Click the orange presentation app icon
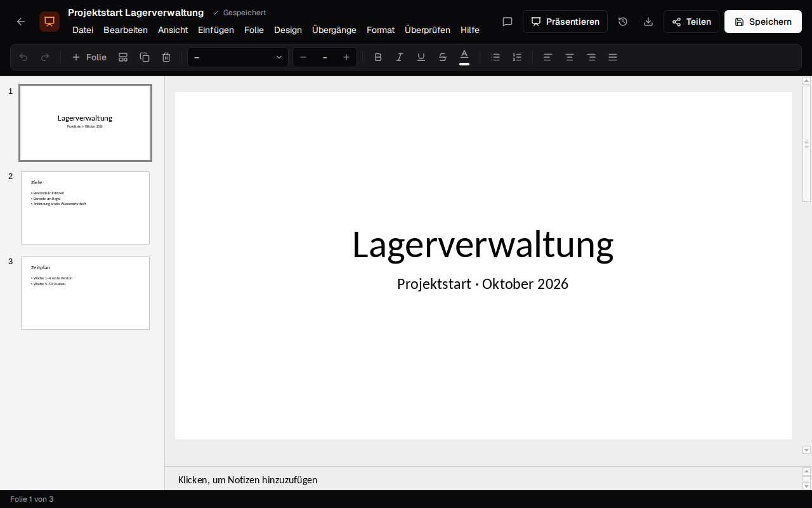812x508 pixels. (x=49, y=22)
